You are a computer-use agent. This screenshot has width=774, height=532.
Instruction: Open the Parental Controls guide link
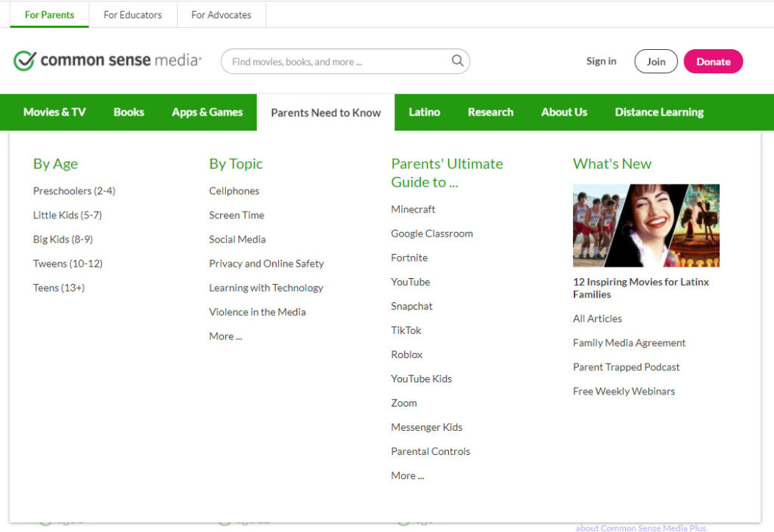click(430, 451)
